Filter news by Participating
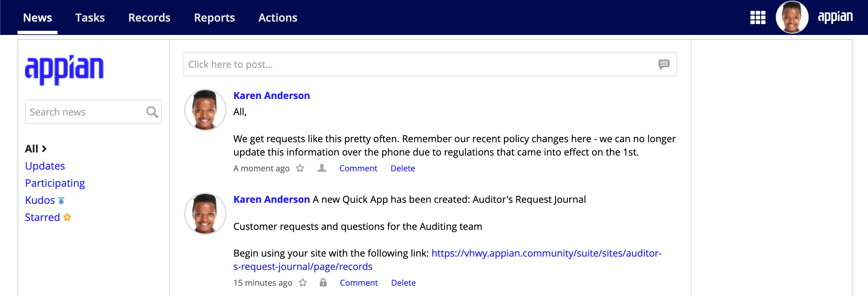868x296 pixels. (x=55, y=183)
